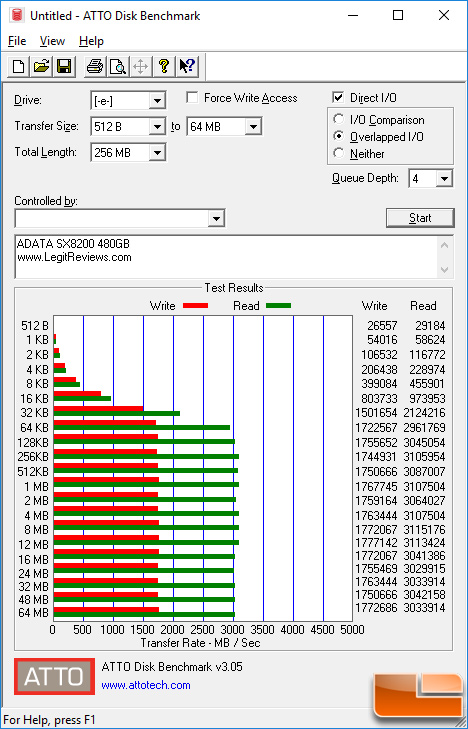This screenshot has width=468, height=729.
Task: Open the Total Length 256 MB dropdown
Action: pos(157,152)
